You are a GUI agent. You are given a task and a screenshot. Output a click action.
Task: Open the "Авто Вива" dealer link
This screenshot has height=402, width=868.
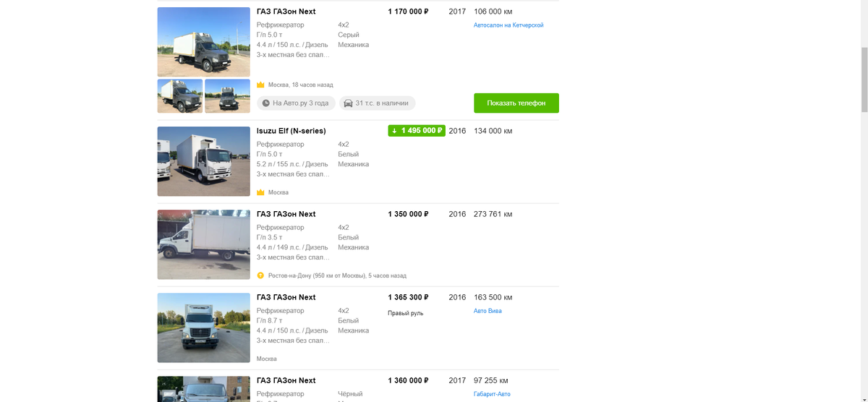point(487,311)
